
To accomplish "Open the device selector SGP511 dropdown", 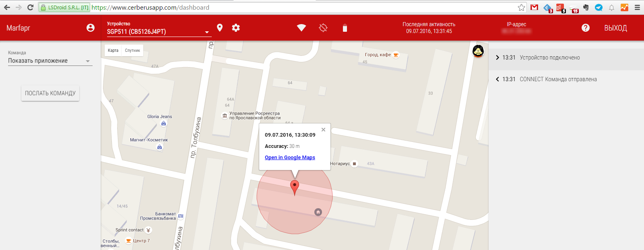I will pos(159,32).
